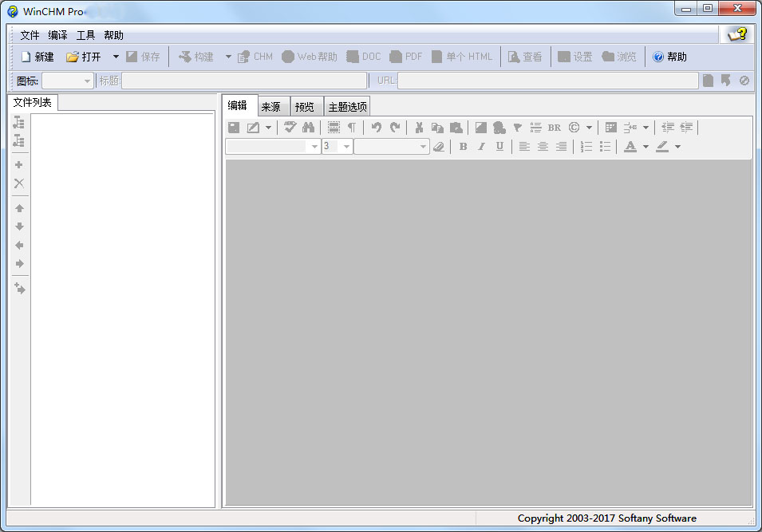
Task: Click the undo arrow in the editor toolbar
Action: click(376, 128)
